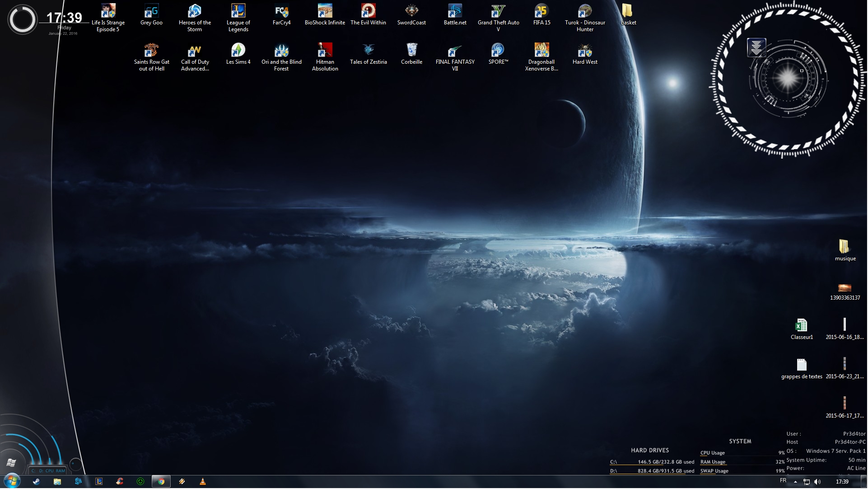This screenshot has height=489, width=868.
Task: Open Heroes of the Storm shortcut
Action: tap(195, 18)
